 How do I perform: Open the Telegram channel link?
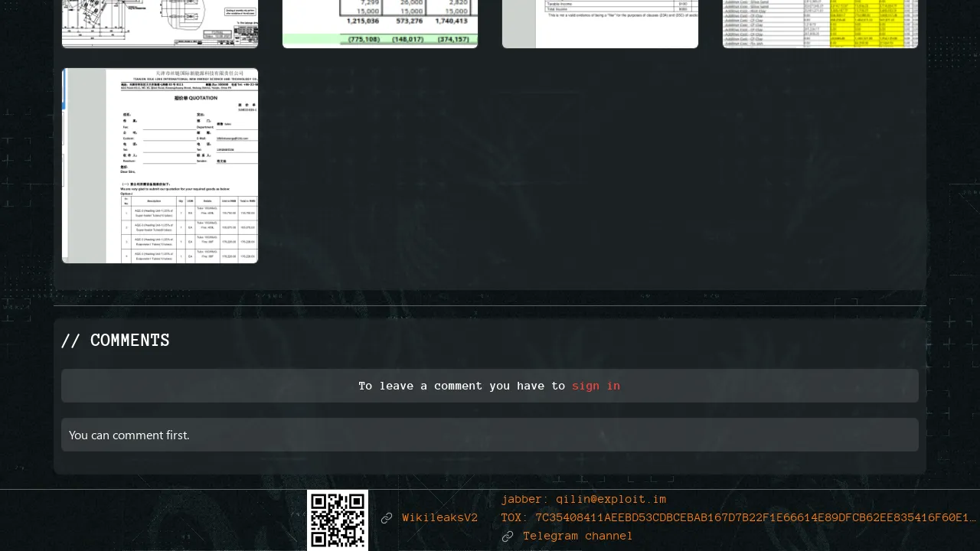coord(577,536)
